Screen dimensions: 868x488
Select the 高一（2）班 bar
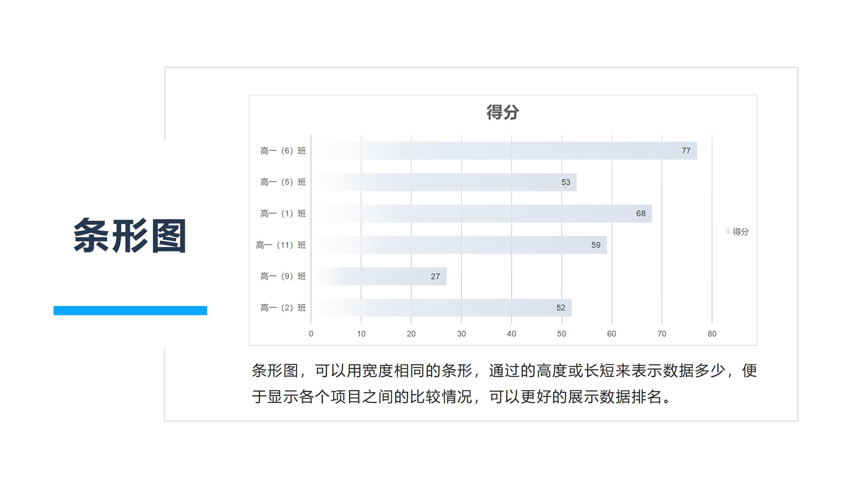click(441, 308)
